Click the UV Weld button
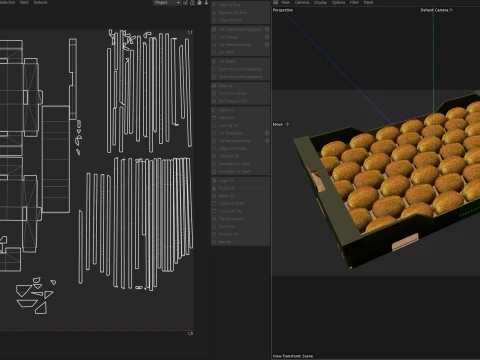480x360 pixels. click(x=240, y=52)
